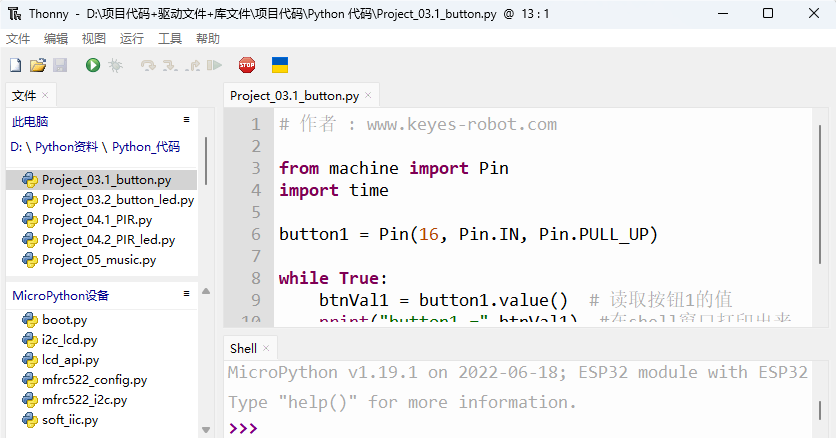The image size is (836, 438).
Task: Open the 此电脑 panel options menu
Action: tap(187, 119)
